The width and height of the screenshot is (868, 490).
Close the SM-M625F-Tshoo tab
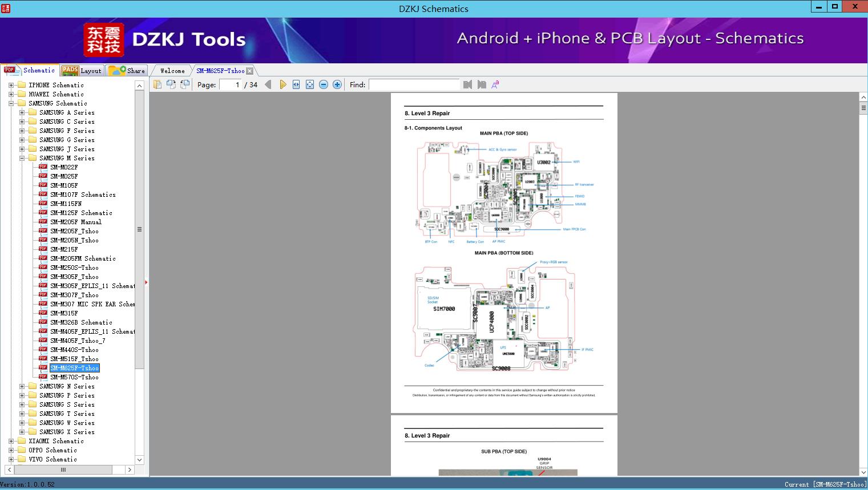pyautogui.click(x=250, y=71)
